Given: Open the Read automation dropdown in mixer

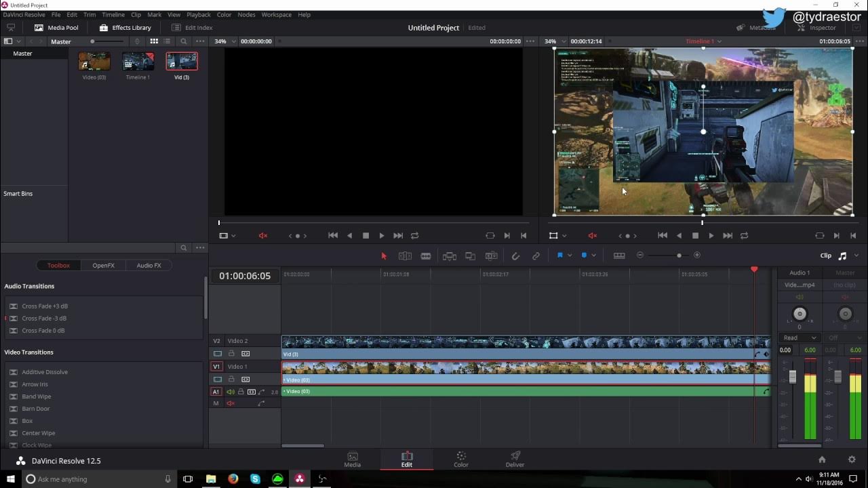Looking at the screenshot, I should click(x=800, y=338).
